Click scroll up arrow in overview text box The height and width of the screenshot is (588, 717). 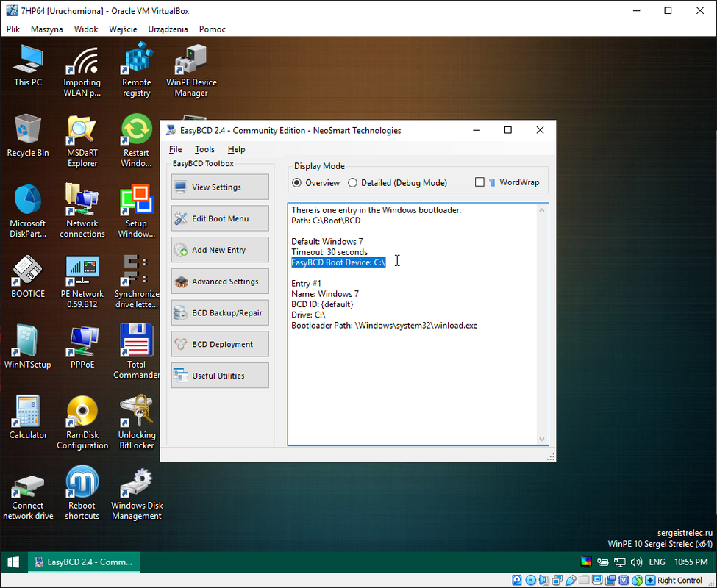click(542, 210)
